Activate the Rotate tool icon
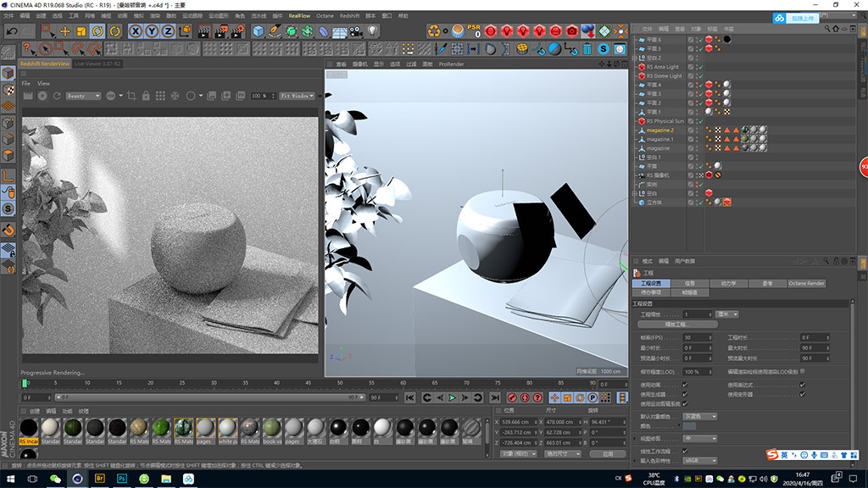 point(97,30)
